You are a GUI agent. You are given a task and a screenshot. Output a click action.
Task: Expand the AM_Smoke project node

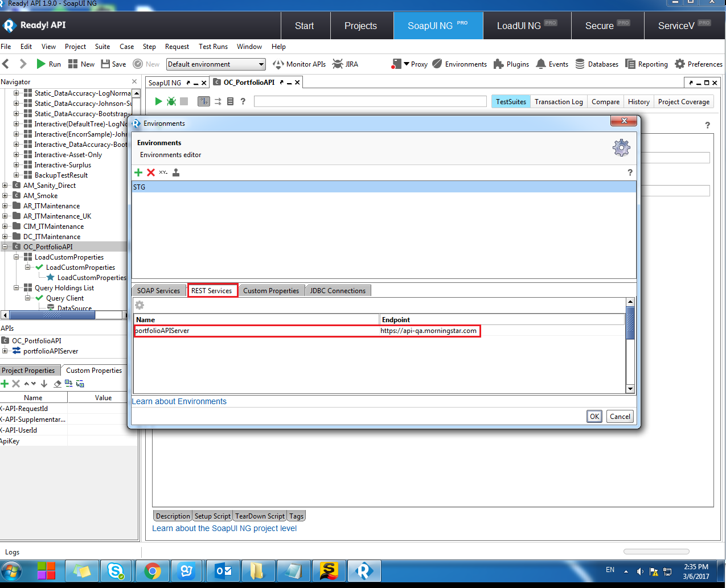[5, 195]
